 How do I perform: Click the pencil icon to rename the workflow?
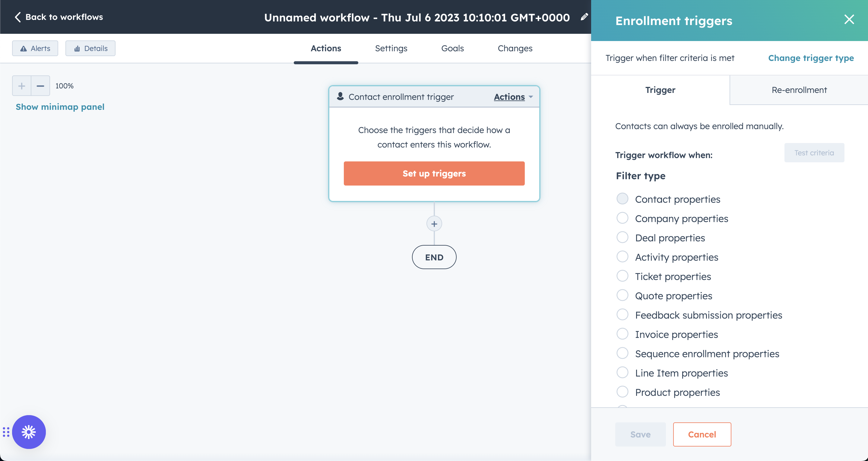(584, 17)
